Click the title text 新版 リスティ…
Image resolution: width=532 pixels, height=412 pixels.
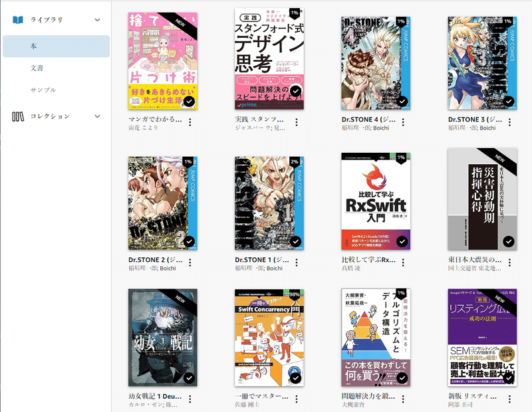coord(472,396)
